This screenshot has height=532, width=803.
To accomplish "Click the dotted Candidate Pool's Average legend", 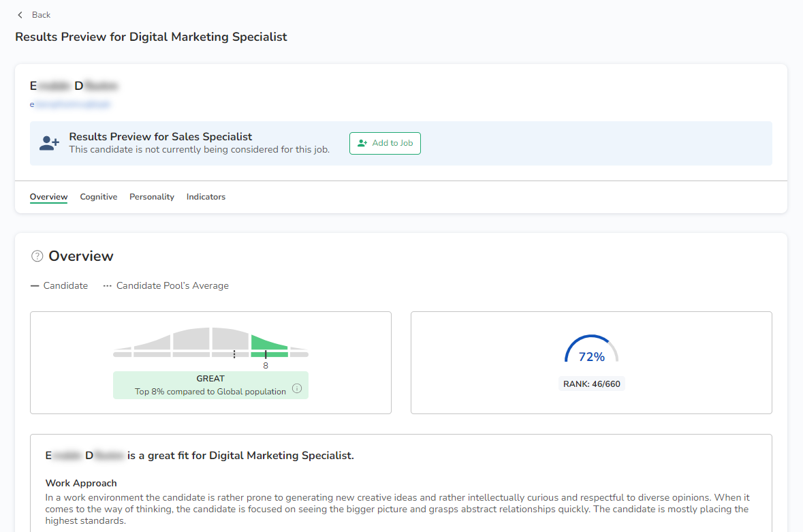I will coord(166,285).
